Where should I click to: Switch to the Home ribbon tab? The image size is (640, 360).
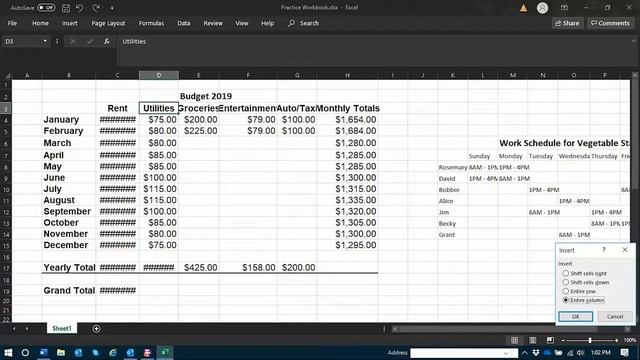(40, 23)
